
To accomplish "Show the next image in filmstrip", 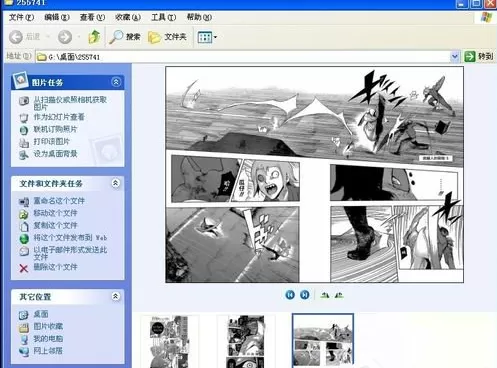I will (x=305, y=295).
